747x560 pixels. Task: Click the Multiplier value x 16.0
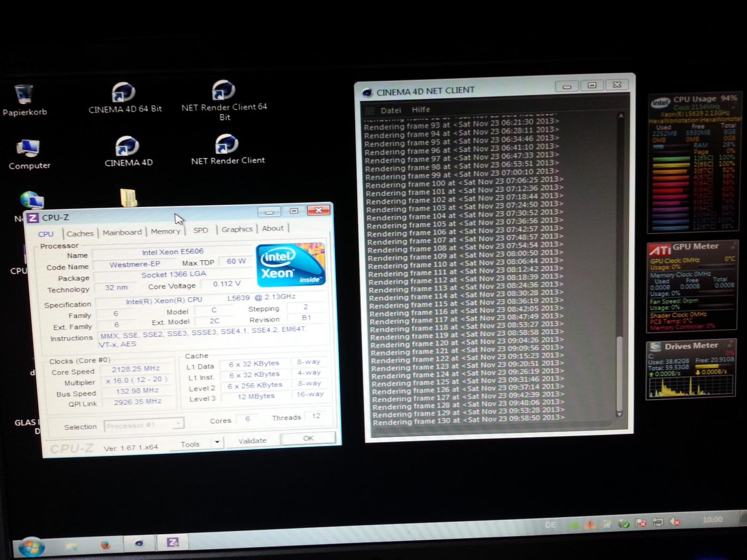click(136, 380)
